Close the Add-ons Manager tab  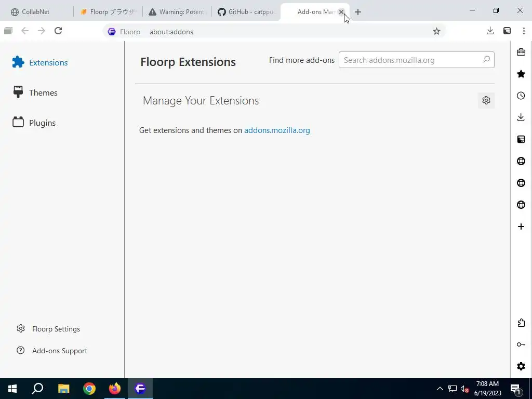click(x=341, y=12)
